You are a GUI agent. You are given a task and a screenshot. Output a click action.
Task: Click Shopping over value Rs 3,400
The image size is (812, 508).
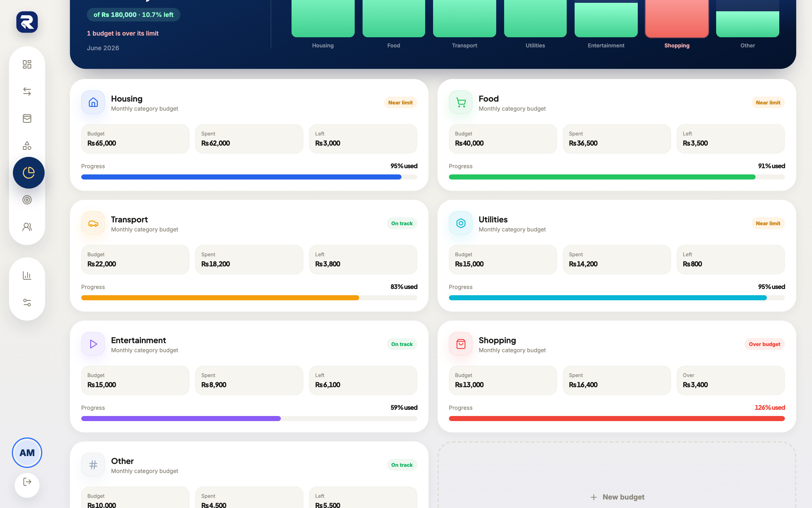(x=695, y=385)
